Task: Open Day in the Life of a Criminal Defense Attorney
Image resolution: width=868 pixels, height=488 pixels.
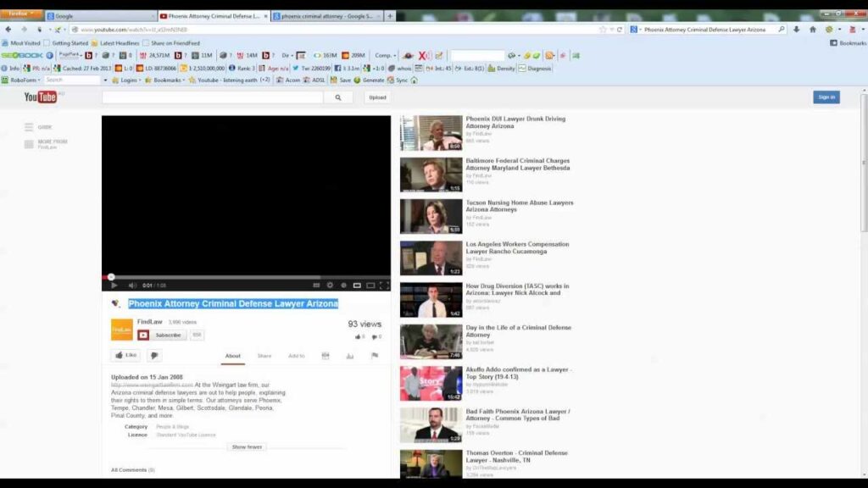Action: (518, 331)
